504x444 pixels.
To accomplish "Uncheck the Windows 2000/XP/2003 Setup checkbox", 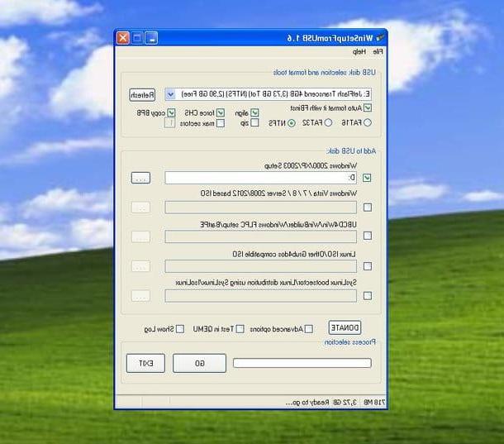I will [x=367, y=178].
